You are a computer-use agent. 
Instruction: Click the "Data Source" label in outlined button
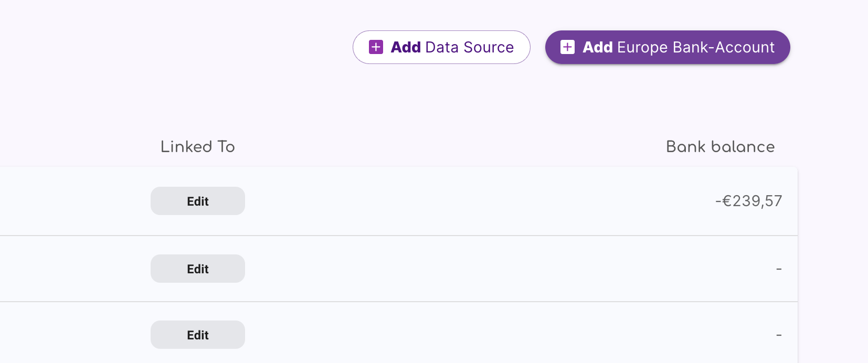point(470,47)
